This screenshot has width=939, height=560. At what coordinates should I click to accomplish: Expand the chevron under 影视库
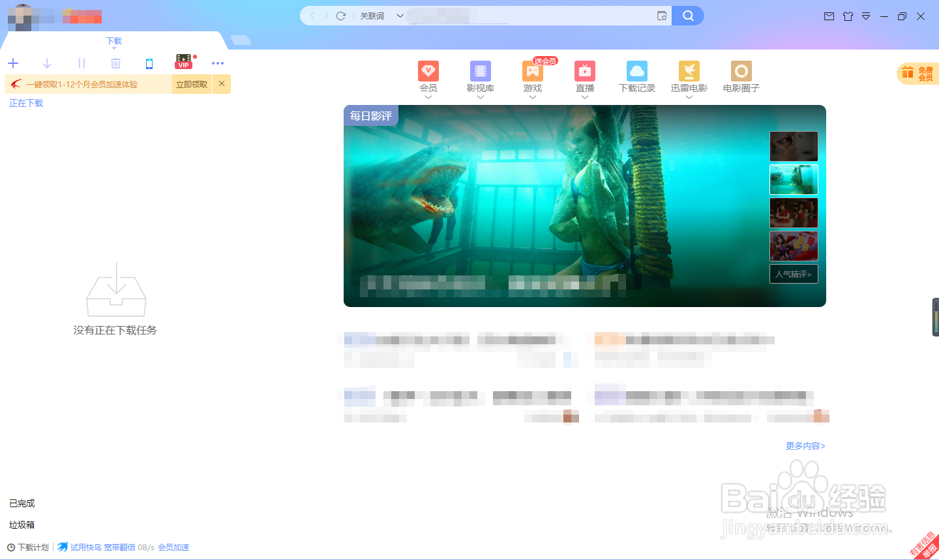[x=481, y=97]
